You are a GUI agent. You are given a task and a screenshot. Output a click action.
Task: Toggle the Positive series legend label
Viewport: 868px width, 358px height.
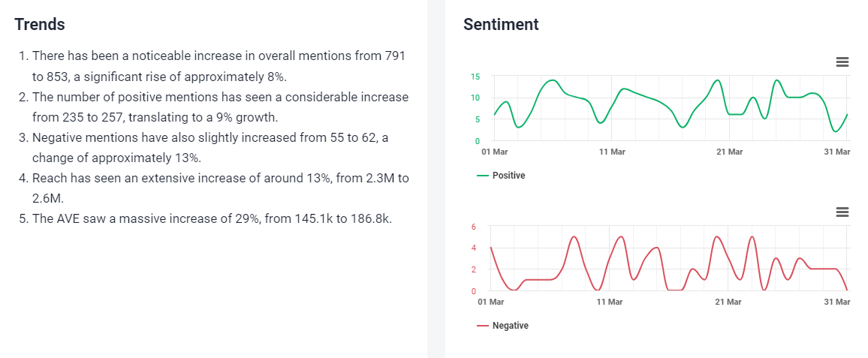click(x=508, y=176)
